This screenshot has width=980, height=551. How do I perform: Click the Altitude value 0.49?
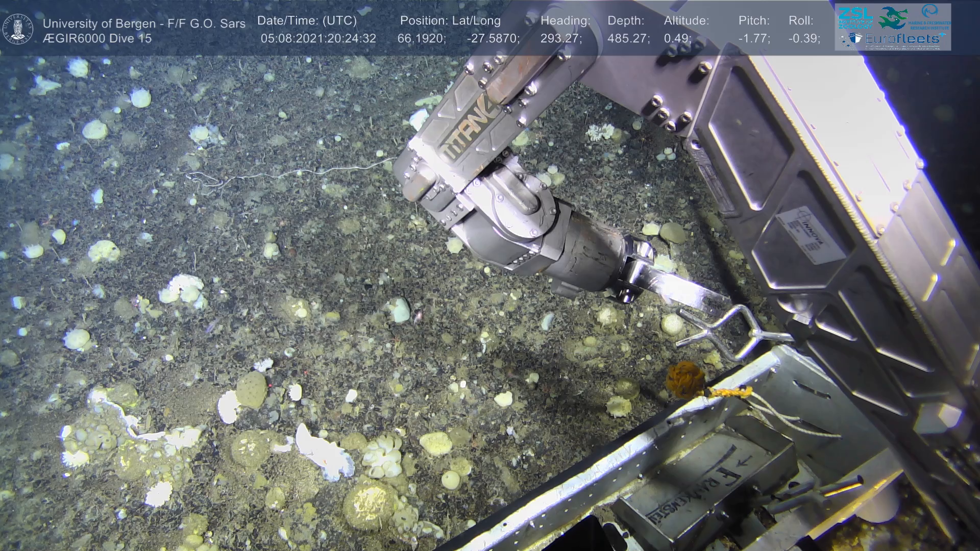677,39
